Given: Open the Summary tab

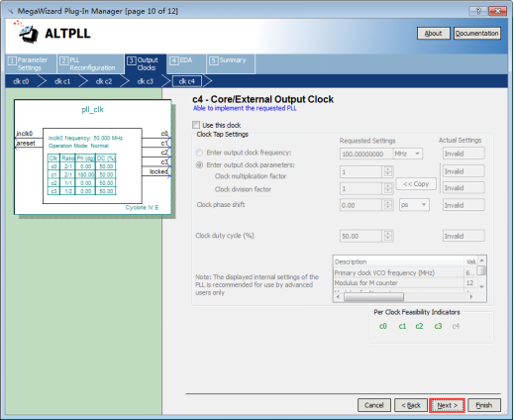Looking at the screenshot, I should click(231, 63).
